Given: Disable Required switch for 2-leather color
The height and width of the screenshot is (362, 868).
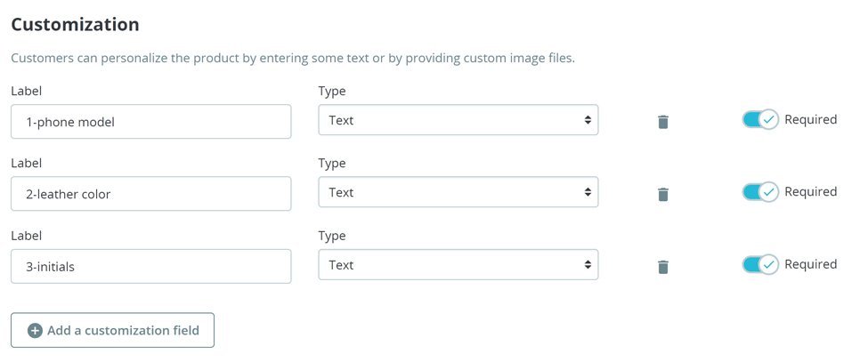Looking at the screenshot, I should point(760,192).
